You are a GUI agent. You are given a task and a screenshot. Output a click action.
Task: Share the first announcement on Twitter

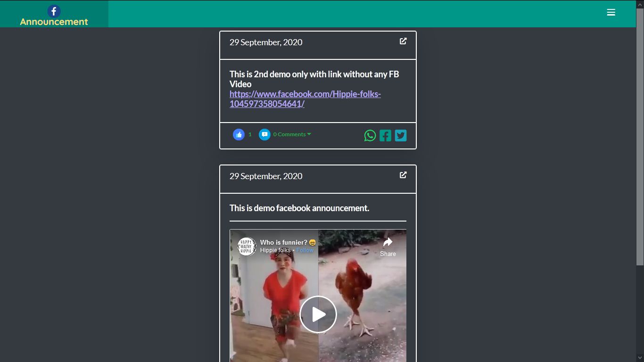400,135
